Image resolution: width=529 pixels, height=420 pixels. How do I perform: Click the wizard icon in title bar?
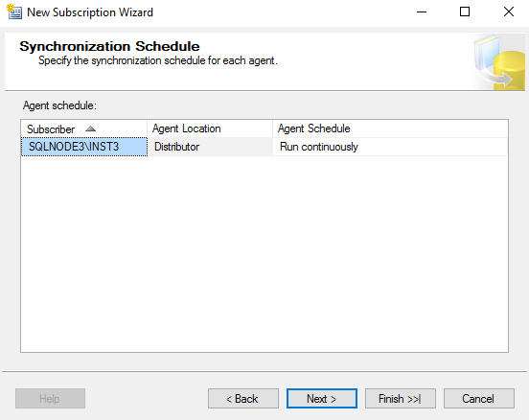tap(14, 12)
